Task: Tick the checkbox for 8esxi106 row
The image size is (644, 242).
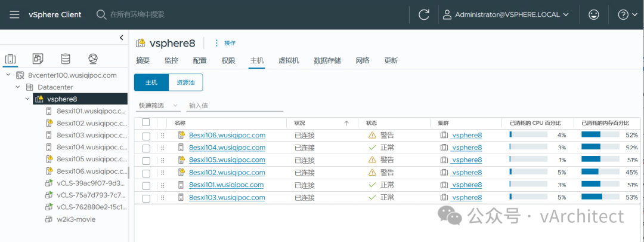Action: [x=146, y=136]
